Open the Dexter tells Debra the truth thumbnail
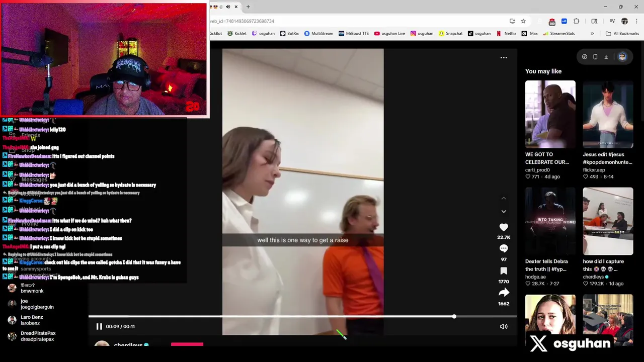Viewport: 644px width, 362px height. coord(550,221)
